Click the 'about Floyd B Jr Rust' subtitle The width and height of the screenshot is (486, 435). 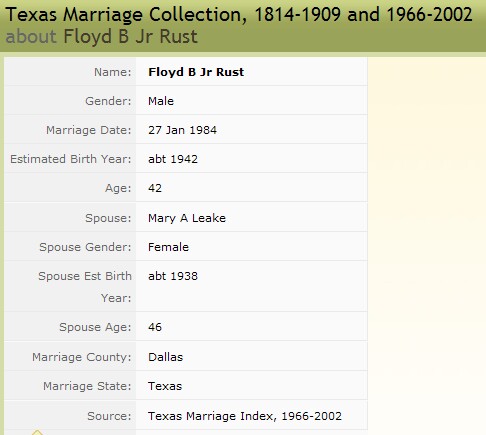click(x=102, y=36)
